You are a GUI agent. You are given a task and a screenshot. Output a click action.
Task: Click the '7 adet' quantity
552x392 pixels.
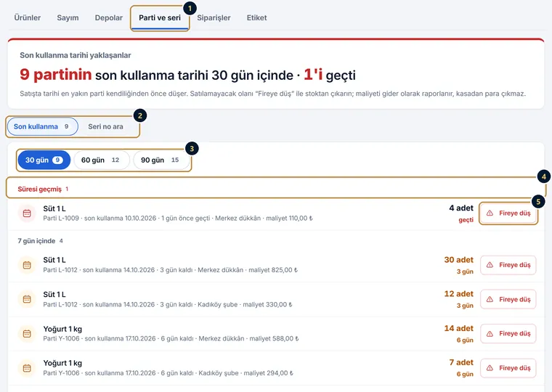[x=461, y=362]
